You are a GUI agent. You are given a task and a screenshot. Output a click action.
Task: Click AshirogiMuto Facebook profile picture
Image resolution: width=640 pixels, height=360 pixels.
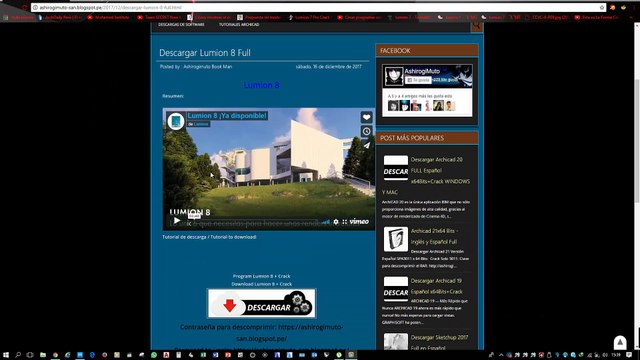[394, 76]
